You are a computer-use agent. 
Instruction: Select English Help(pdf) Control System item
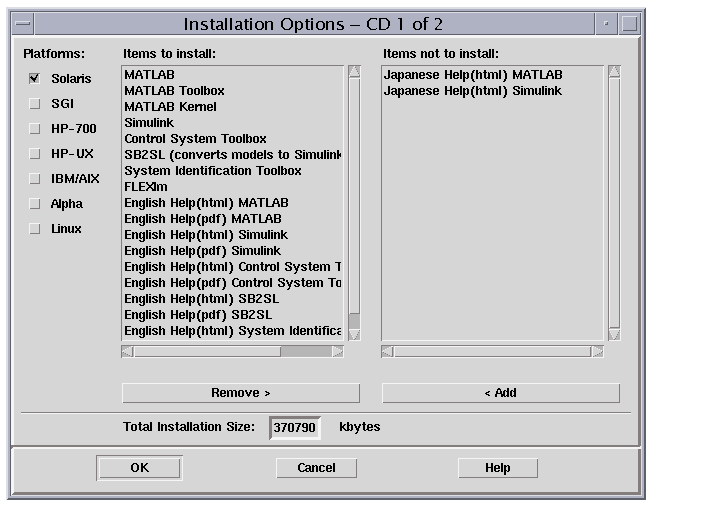[233, 283]
